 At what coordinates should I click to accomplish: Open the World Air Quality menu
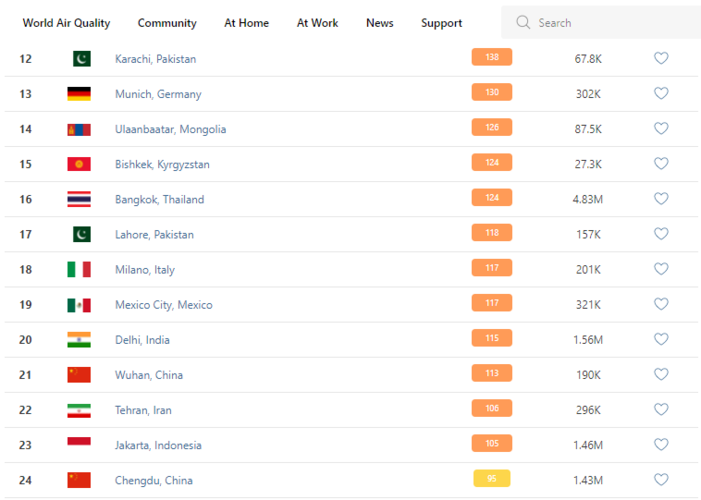(66, 23)
